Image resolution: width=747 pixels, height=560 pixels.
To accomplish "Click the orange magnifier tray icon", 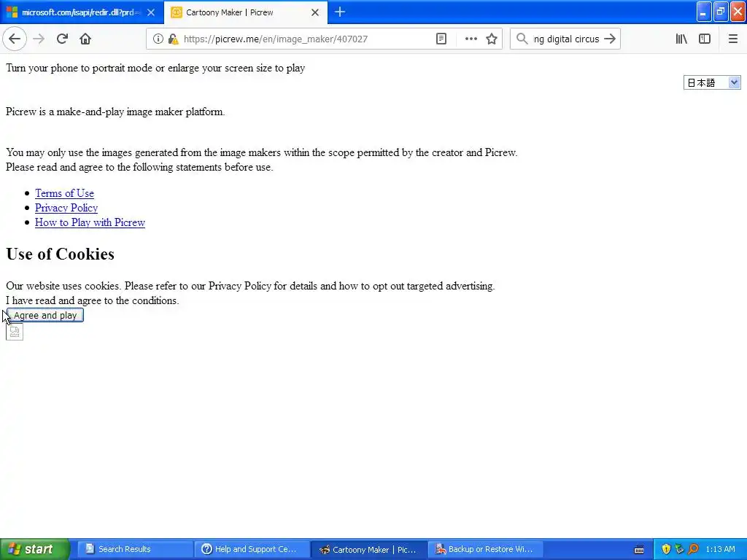I will coord(694,549).
